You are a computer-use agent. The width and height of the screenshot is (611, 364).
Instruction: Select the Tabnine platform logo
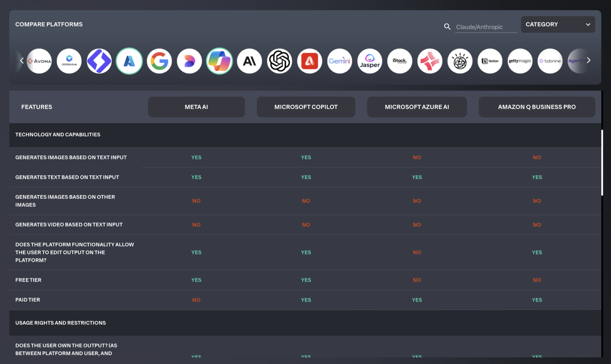(x=550, y=61)
